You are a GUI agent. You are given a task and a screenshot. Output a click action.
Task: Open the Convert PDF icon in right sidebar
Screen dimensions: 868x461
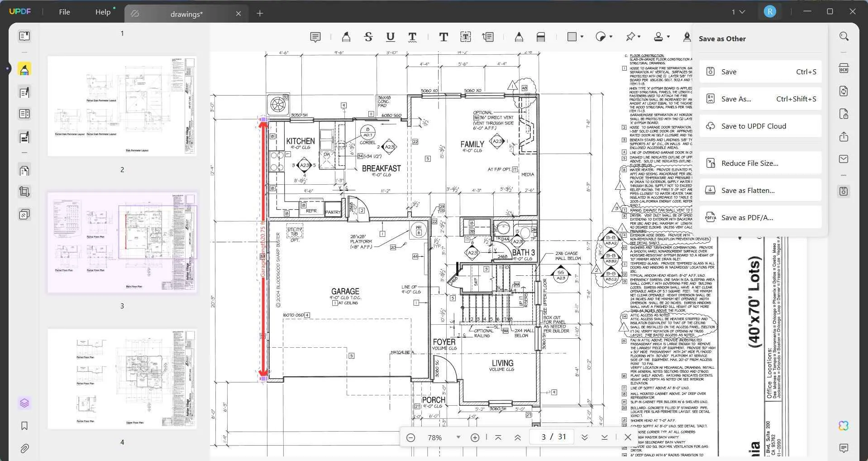coord(844,91)
